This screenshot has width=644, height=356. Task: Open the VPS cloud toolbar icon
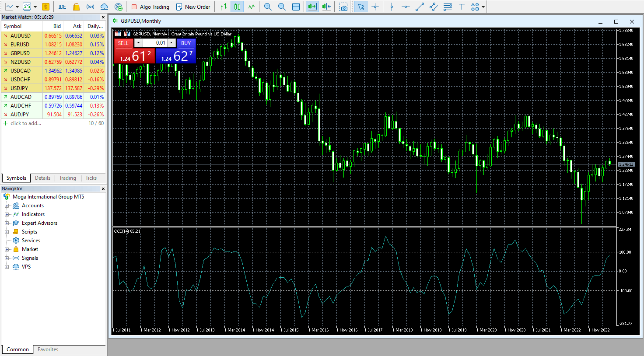104,7
